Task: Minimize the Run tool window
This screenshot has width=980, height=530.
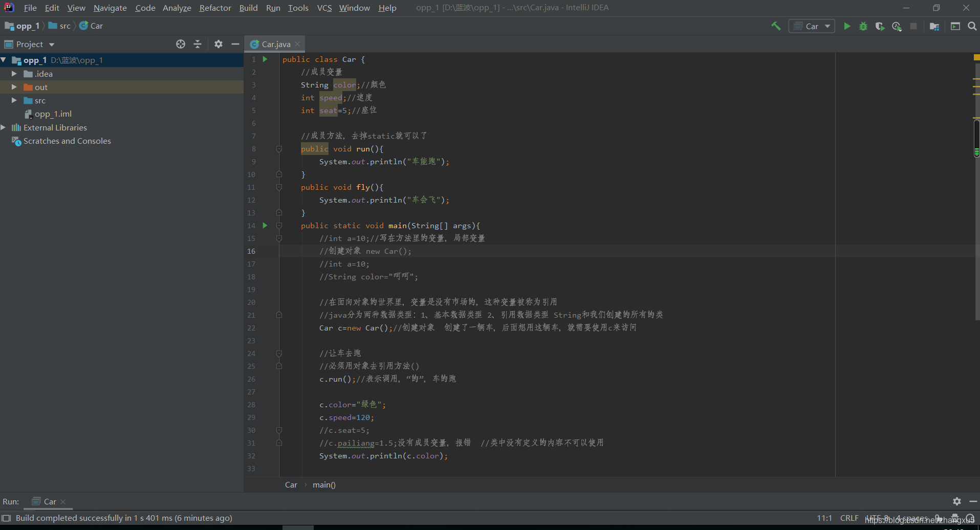Action: pyautogui.click(x=973, y=501)
